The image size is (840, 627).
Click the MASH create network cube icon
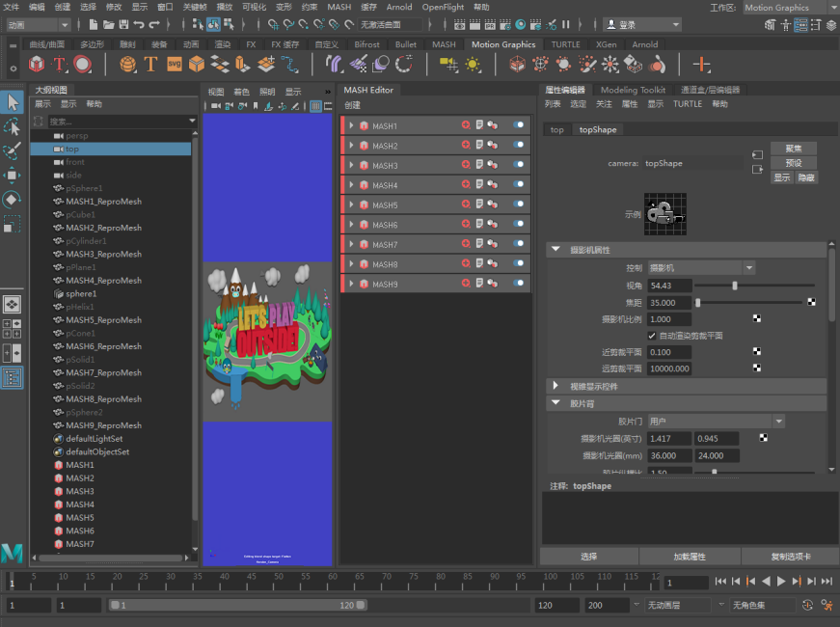coord(37,65)
